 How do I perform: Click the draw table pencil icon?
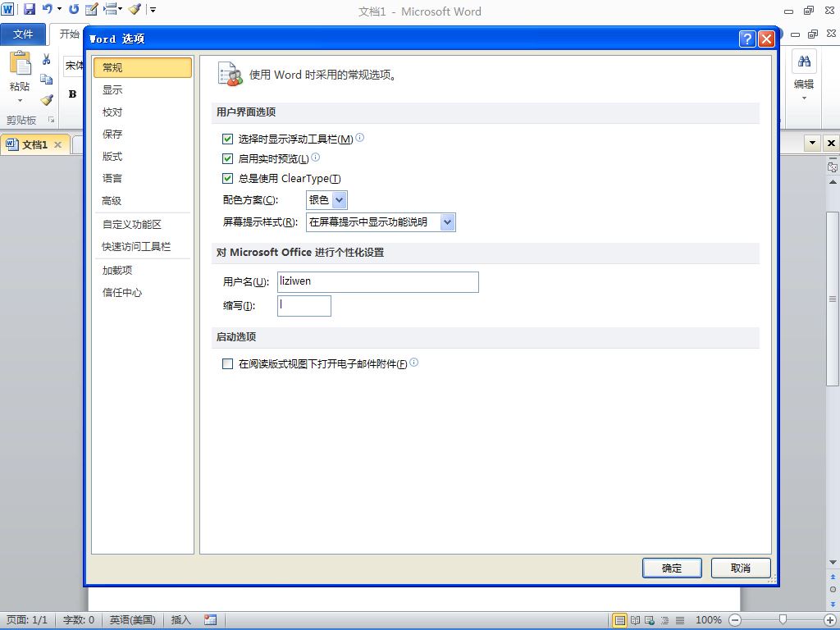[92, 9]
